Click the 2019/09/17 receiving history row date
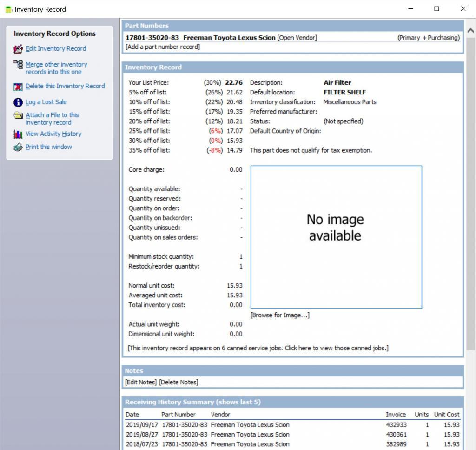Image resolution: width=476 pixels, height=450 pixels. coord(142,425)
